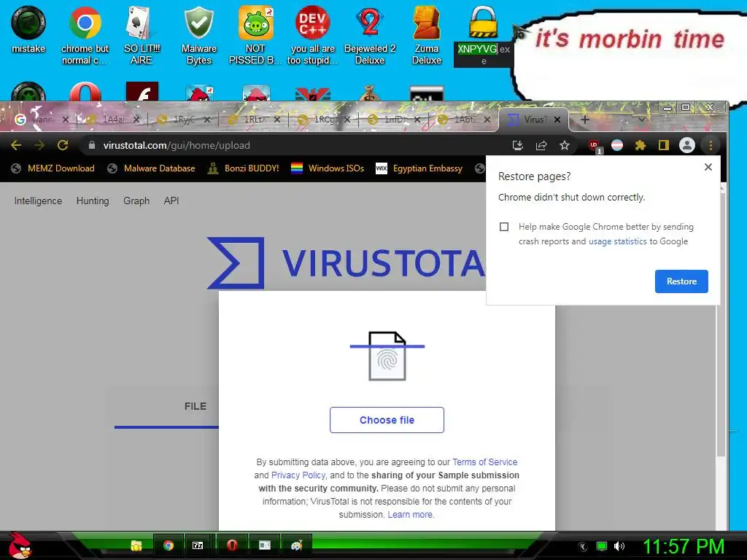This screenshot has width=747, height=560.
Task: Click the striped flag extension icon
Action: tap(617, 145)
